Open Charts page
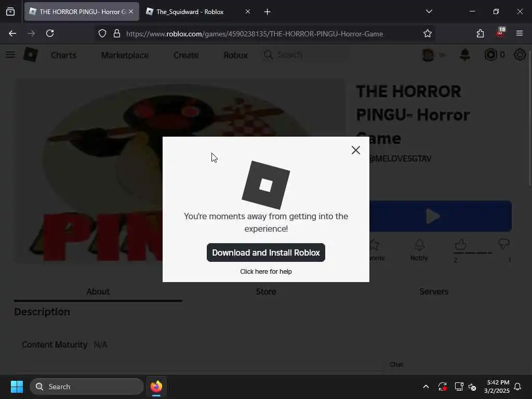 click(63, 55)
